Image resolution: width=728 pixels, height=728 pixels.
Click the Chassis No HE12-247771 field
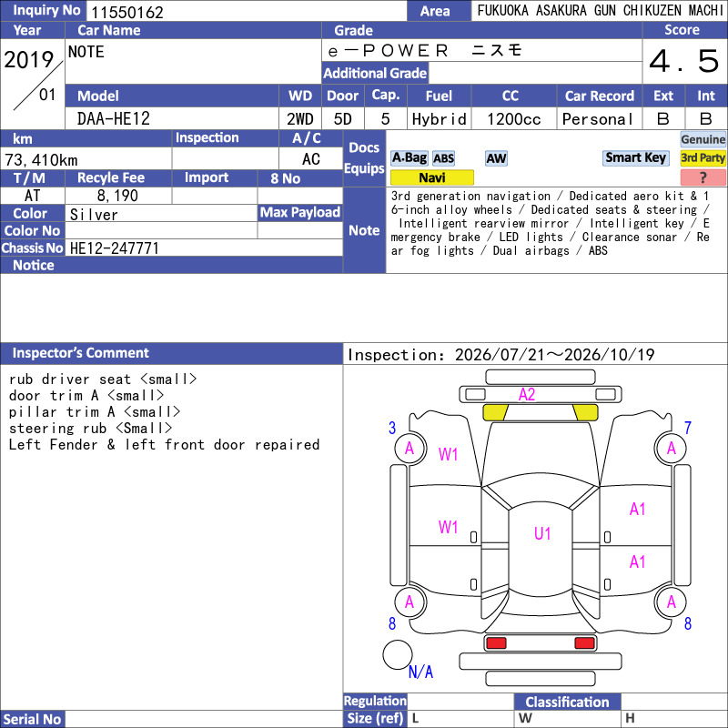(x=204, y=248)
